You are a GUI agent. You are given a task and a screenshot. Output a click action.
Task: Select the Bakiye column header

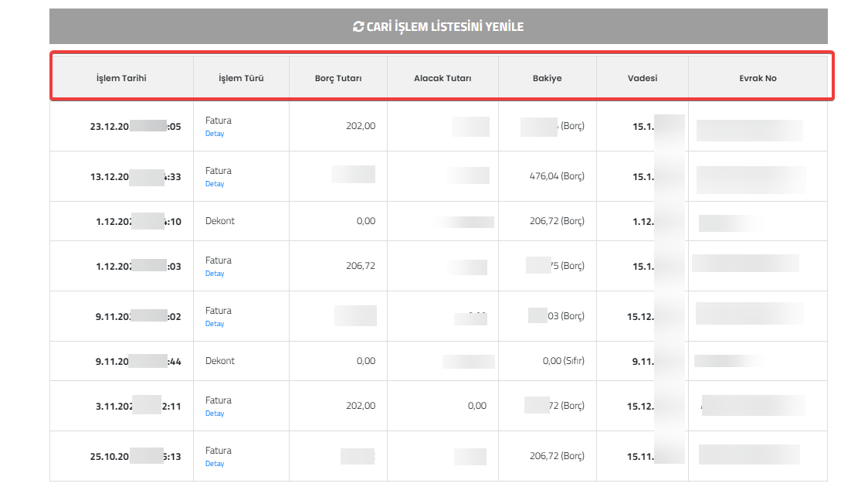(x=548, y=78)
